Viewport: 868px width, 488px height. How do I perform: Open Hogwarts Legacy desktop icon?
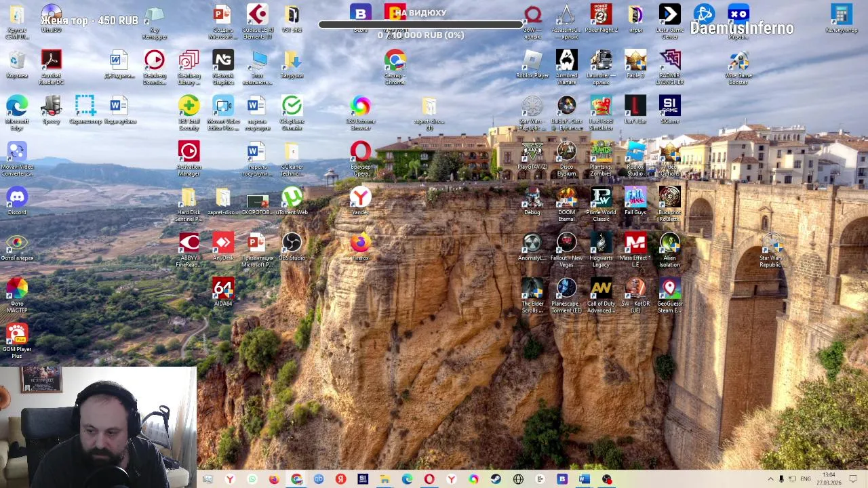(601, 249)
